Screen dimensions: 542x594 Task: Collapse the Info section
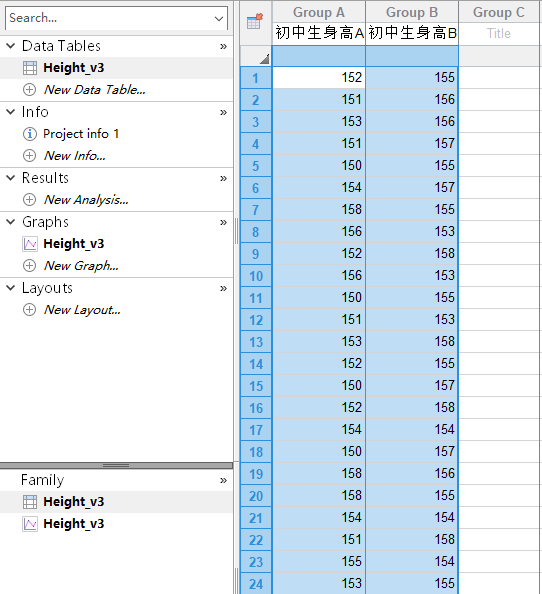(x=11, y=112)
